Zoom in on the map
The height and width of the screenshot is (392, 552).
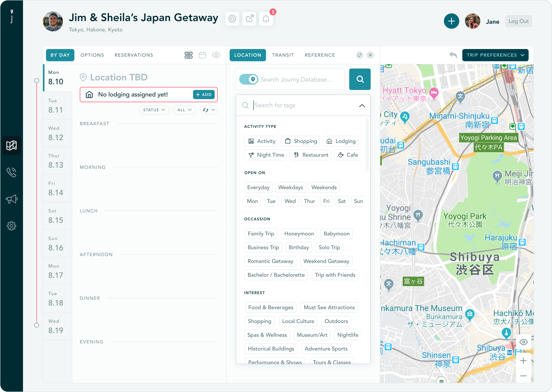523,361
